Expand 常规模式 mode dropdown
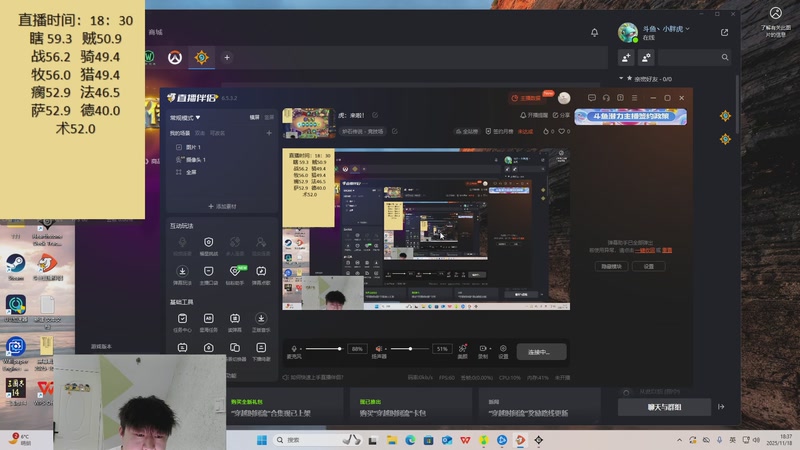The height and width of the screenshot is (450, 800). click(x=185, y=117)
